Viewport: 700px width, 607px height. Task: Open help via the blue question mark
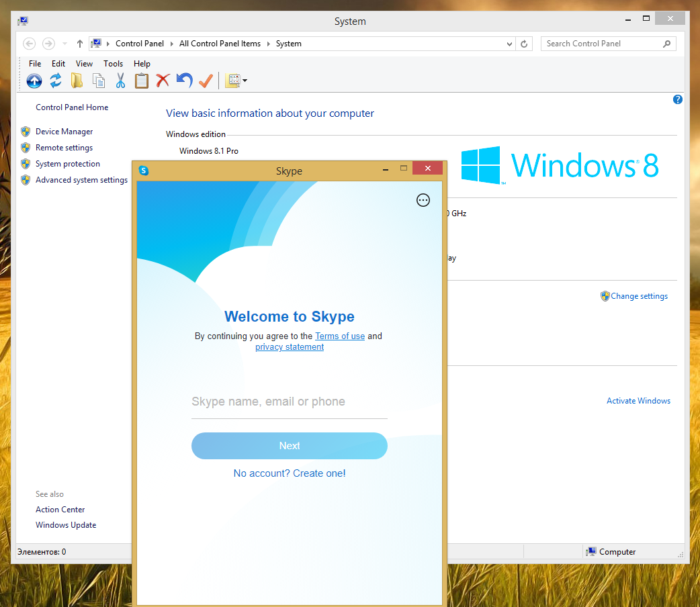tap(677, 99)
